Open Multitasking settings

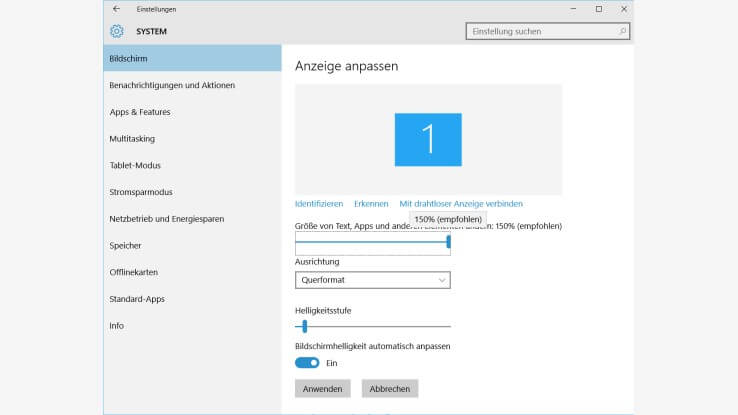coord(132,139)
